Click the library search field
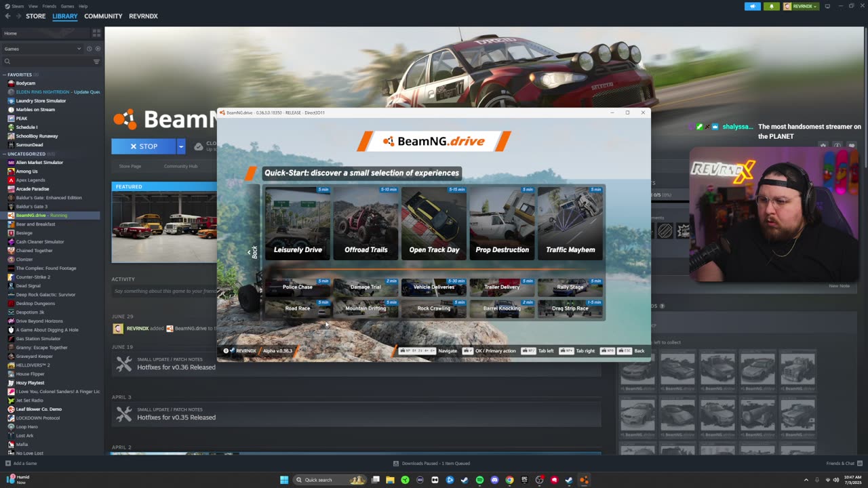868x488 pixels. [46, 62]
